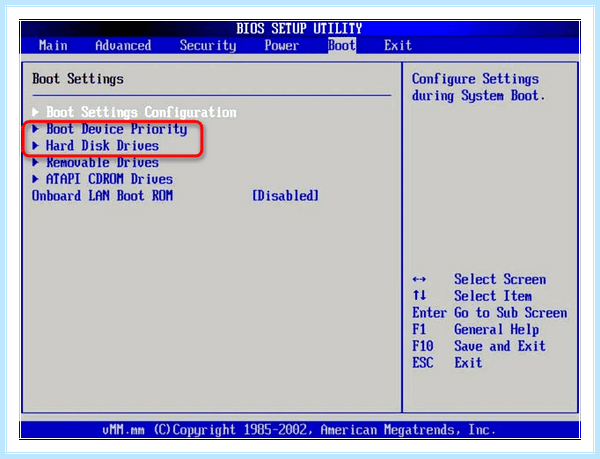Screen dimensions: 600x459
Task: Click arrow beside Hard Disk Drives
Action: click(x=36, y=146)
